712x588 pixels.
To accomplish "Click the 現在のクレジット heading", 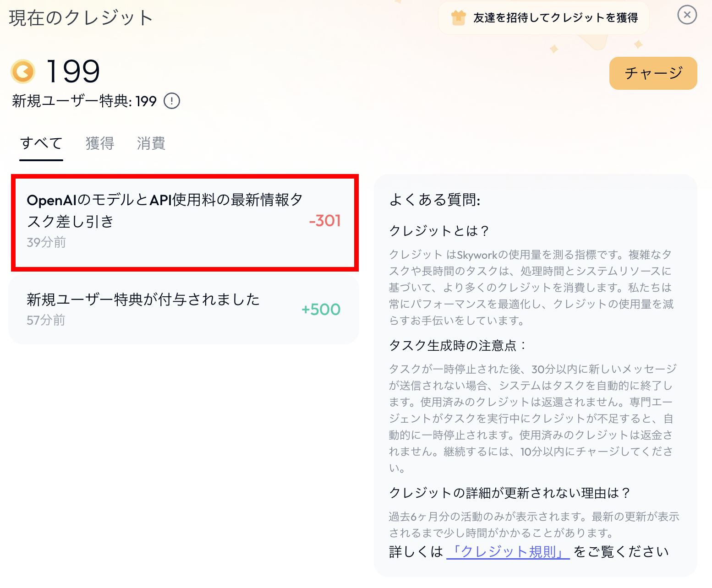I will [x=81, y=18].
